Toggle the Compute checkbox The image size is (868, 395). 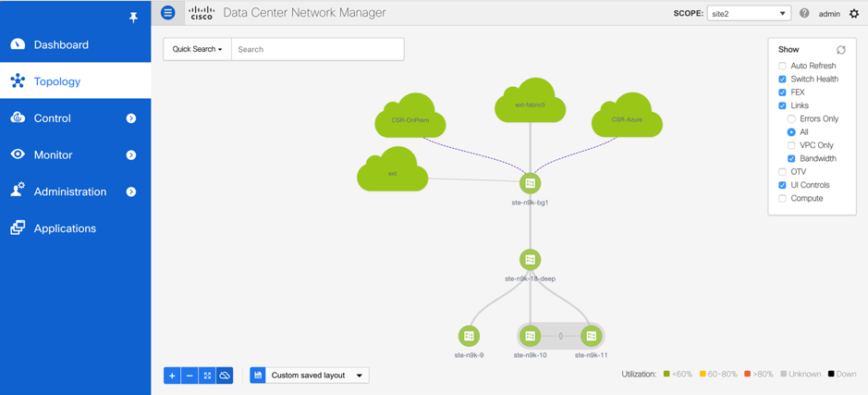tap(782, 198)
